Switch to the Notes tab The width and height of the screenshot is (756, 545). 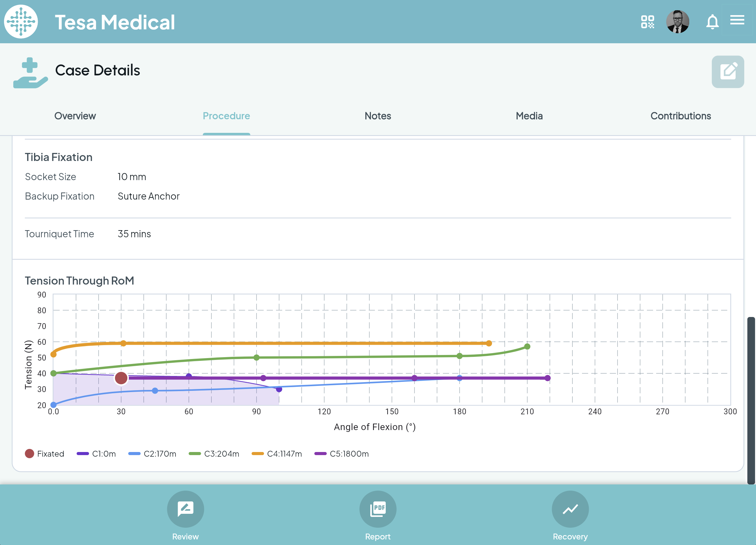click(378, 116)
